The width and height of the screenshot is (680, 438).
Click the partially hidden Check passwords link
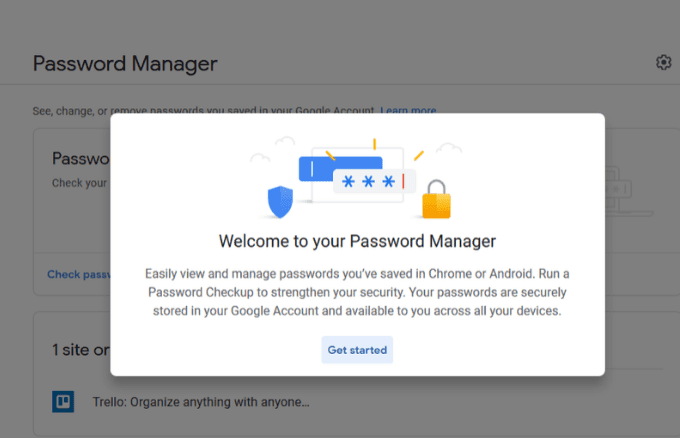pyautogui.click(x=78, y=274)
